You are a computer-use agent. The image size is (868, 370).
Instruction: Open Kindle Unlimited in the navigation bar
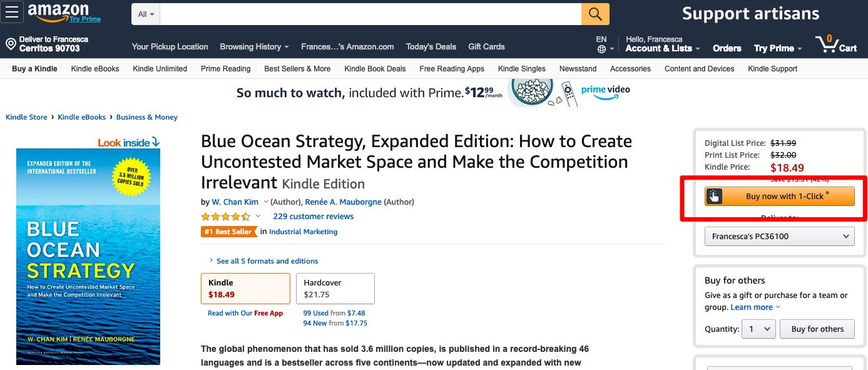click(x=160, y=69)
